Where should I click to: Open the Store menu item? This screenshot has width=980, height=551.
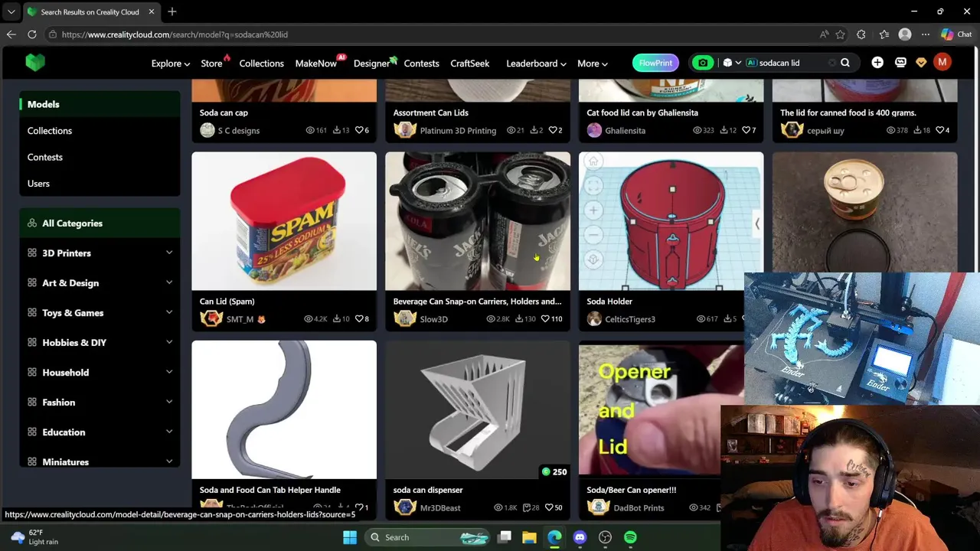click(x=212, y=64)
